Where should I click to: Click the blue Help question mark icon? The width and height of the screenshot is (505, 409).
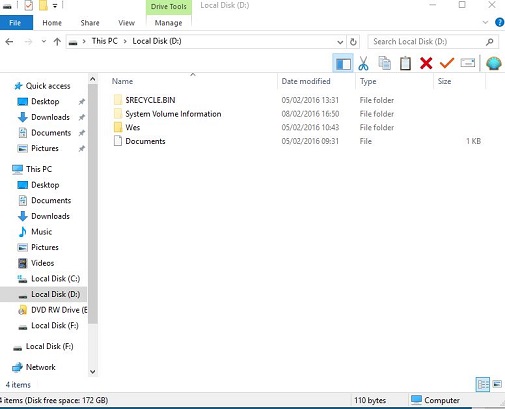coord(500,22)
